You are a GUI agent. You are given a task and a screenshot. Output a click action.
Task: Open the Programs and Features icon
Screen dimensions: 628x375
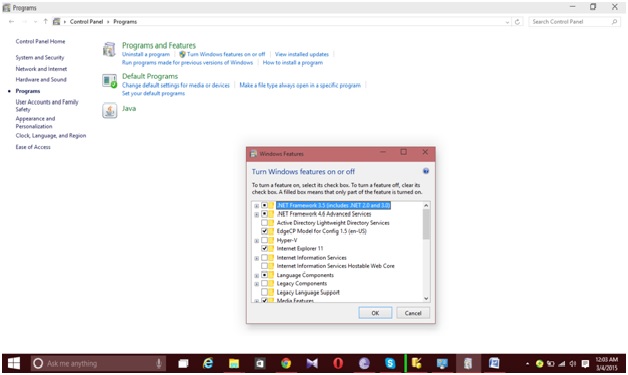pos(109,50)
